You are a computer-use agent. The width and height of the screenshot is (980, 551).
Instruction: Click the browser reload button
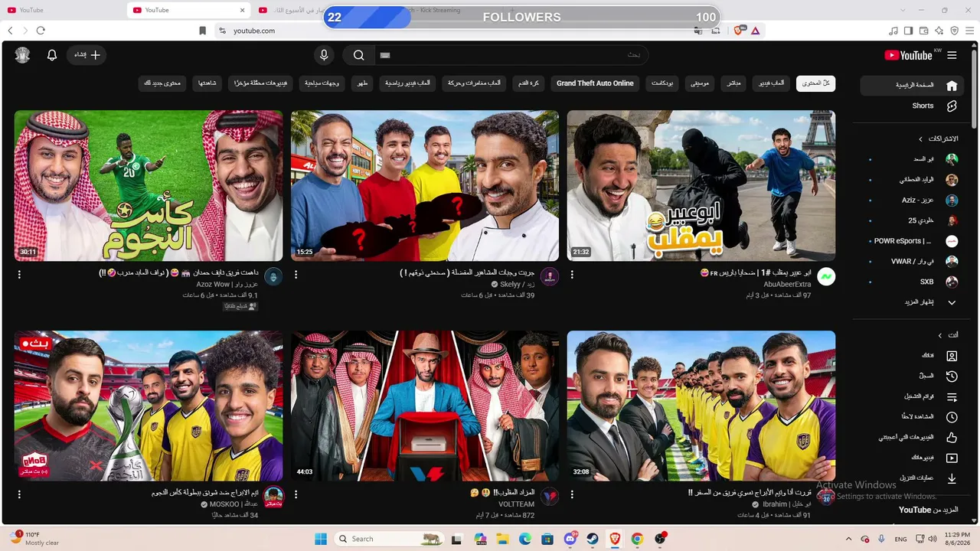[41, 31]
